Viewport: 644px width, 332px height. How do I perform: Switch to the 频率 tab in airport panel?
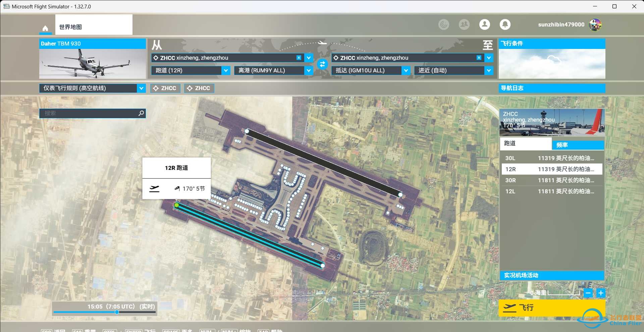pyautogui.click(x=578, y=145)
